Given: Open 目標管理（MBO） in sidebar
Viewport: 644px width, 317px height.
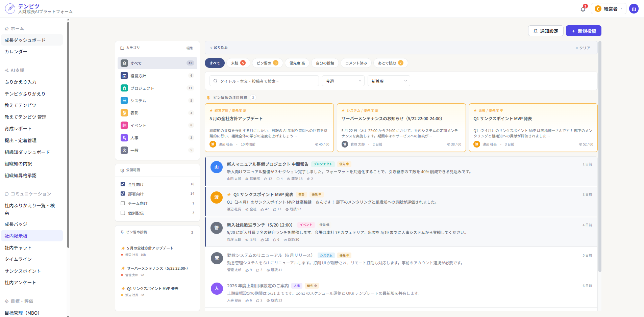Looking at the screenshot, I should [32, 313].
